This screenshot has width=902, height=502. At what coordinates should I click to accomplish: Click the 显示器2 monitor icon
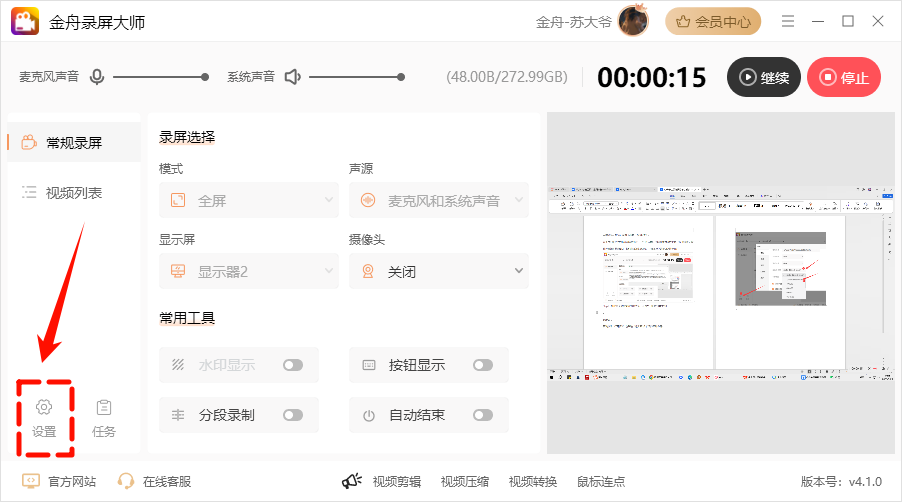point(178,271)
